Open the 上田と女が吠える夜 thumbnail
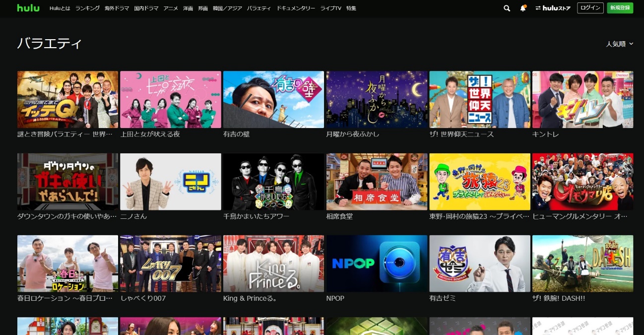The height and width of the screenshot is (335, 644). point(171,99)
